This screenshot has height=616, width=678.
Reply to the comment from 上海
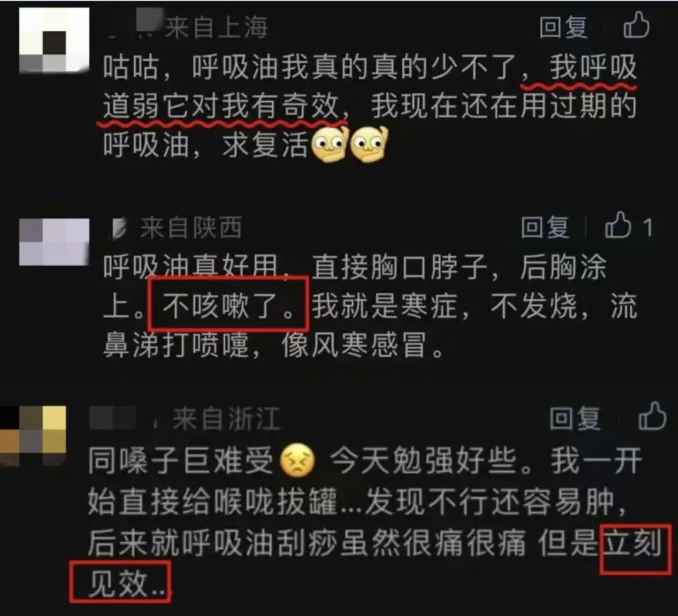point(563,27)
